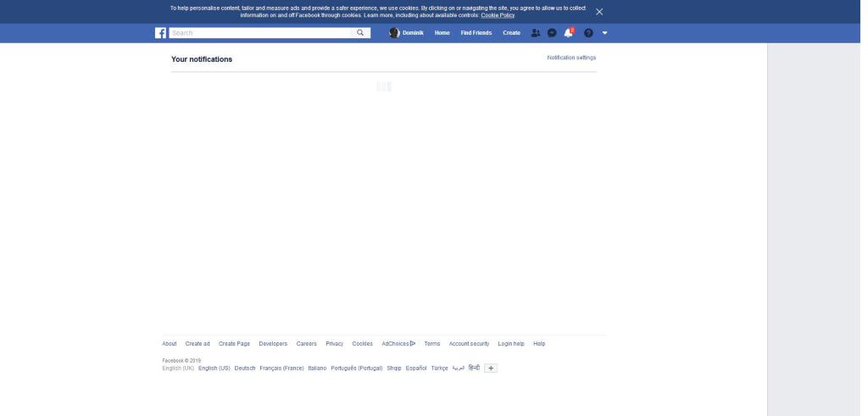Open the Quick Help question icon

click(588, 33)
